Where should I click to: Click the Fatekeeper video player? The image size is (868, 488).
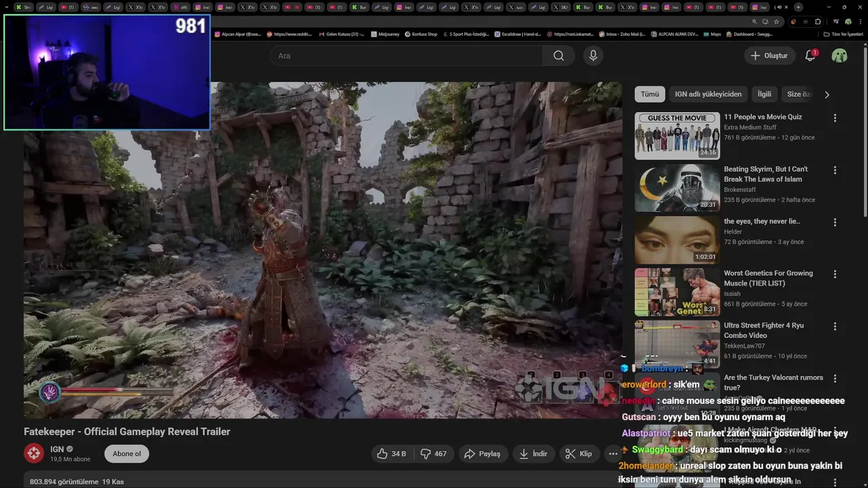pyautogui.click(x=323, y=250)
